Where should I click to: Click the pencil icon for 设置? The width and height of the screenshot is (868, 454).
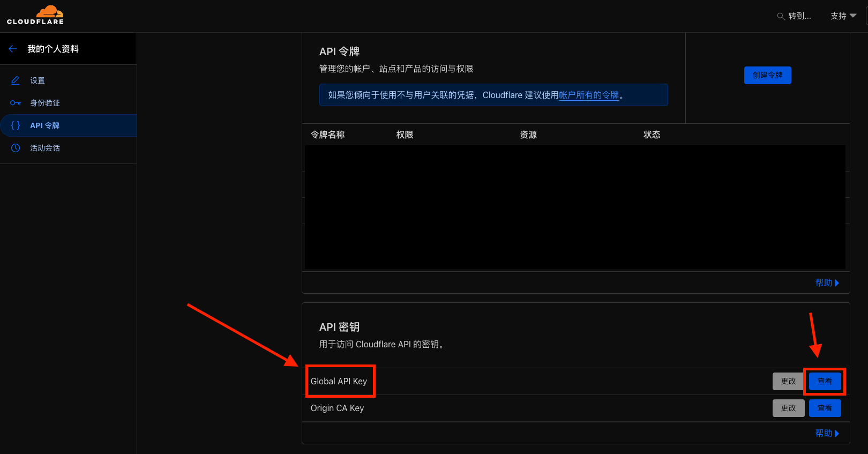(x=16, y=80)
